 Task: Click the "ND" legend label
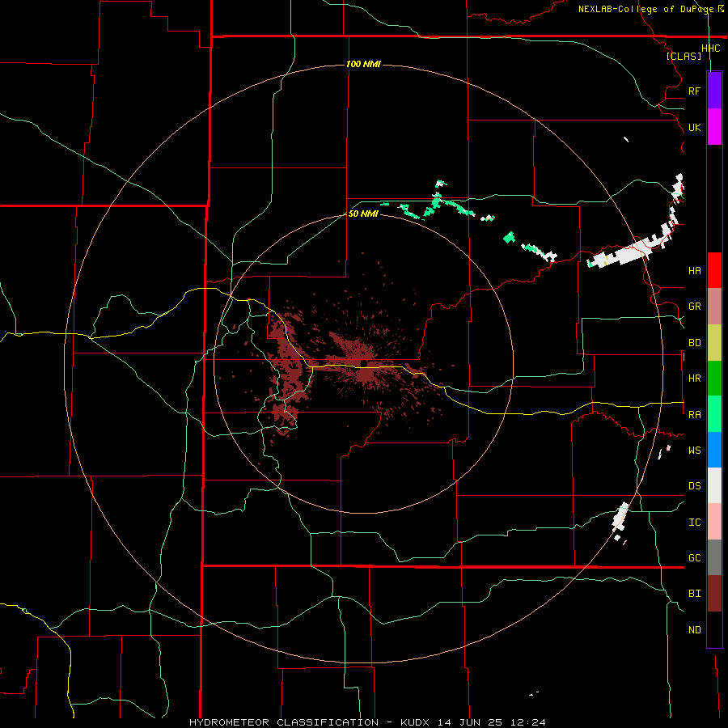(694, 629)
